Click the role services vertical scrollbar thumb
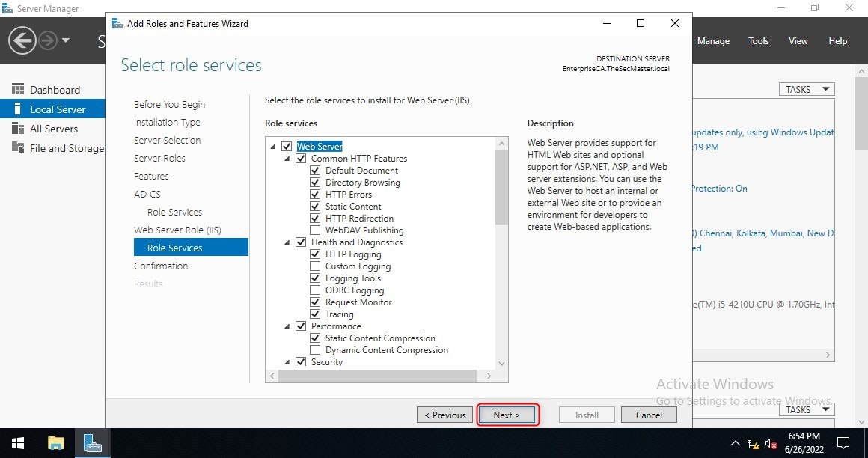 pos(501,186)
